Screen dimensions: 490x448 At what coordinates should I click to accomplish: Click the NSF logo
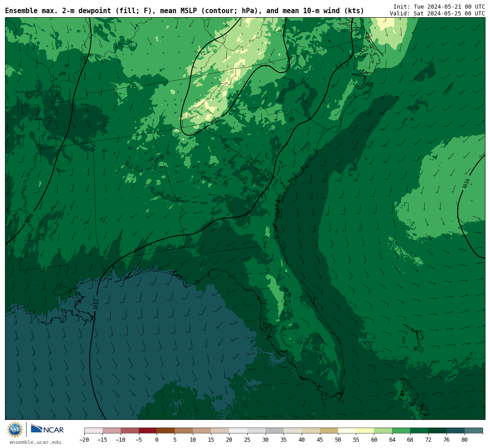click(15, 429)
